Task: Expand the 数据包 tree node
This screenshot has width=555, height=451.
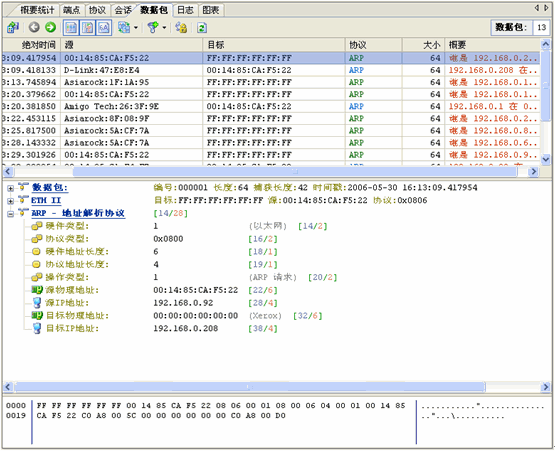Action: tap(10, 188)
